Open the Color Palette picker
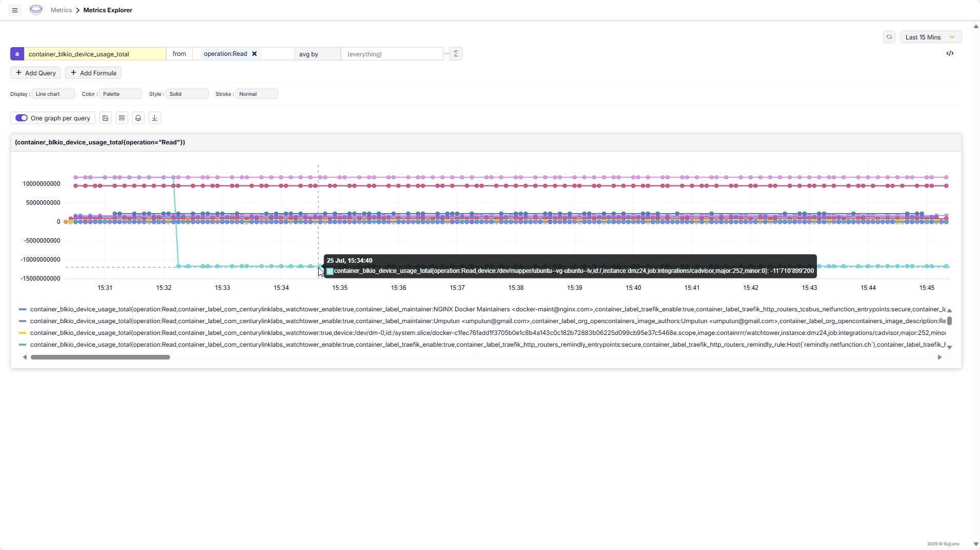 tap(120, 94)
